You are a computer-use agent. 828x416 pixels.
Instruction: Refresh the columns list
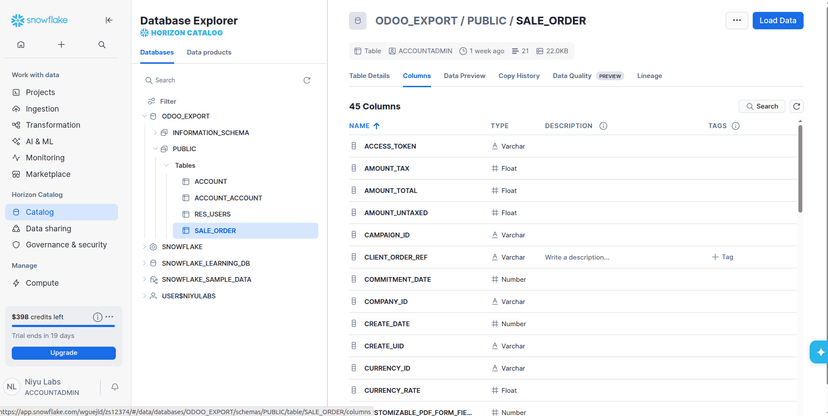coord(796,107)
